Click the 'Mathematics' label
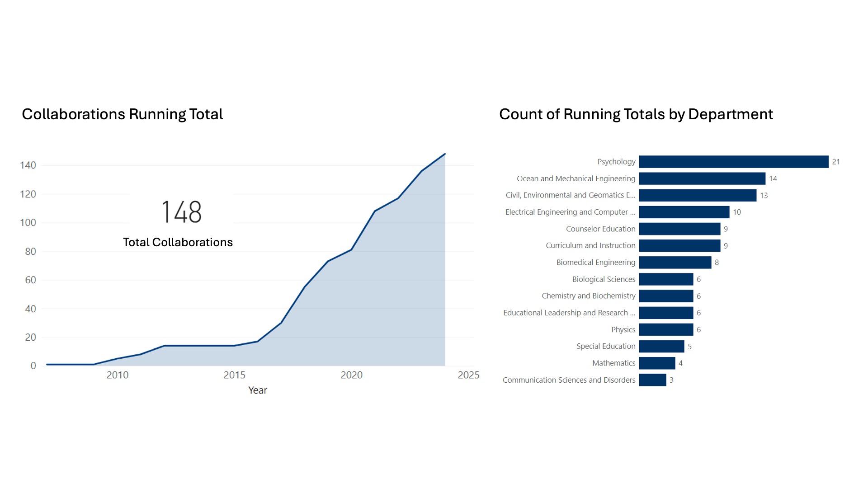The image size is (868, 488). point(613,363)
